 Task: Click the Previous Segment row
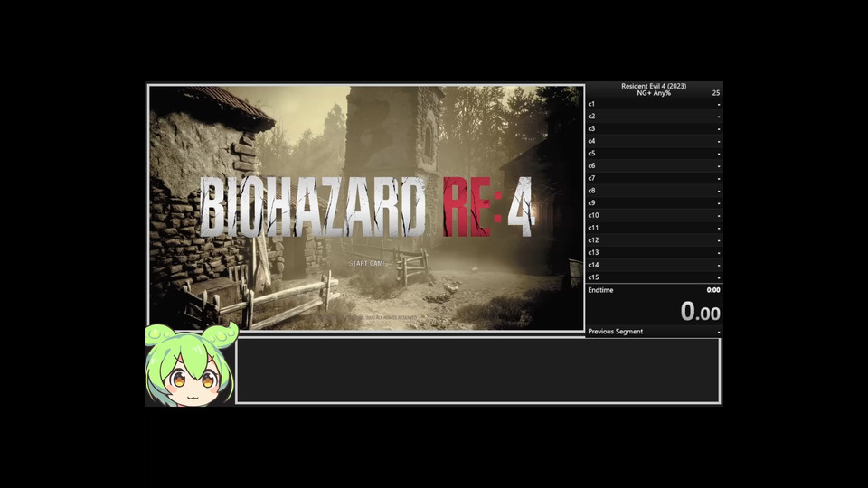655,332
